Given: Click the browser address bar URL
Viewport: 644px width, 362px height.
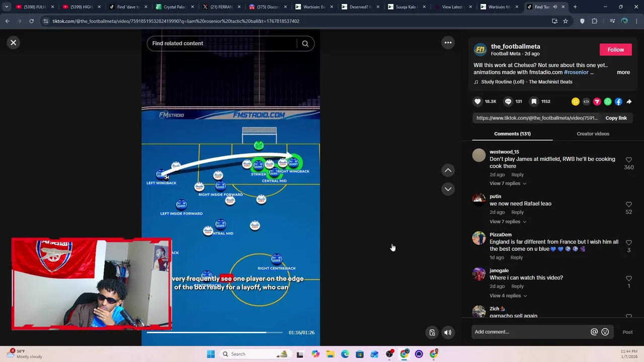Looking at the screenshot, I should click(x=176, y=21).
